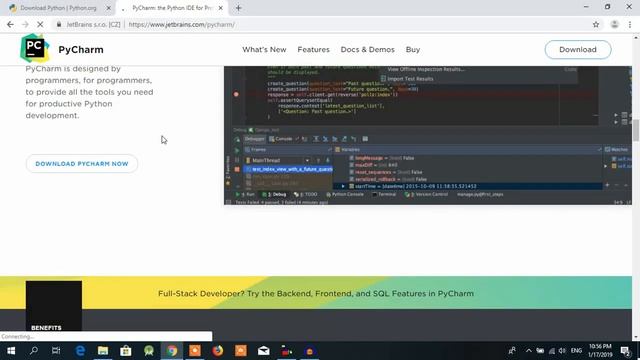The image size is (640, 360).
Task: Open a new browser tab
Action: [238, 8]
